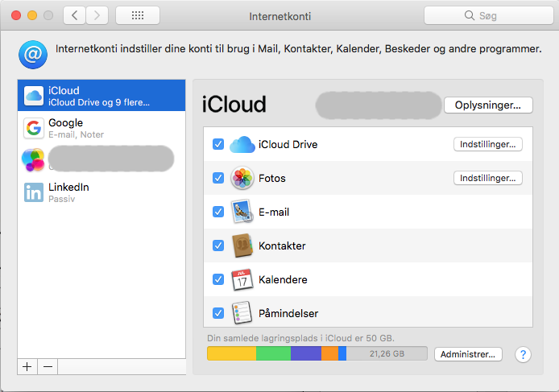
Task: Click the Fotos flower icon
Action: click(x=242, y=178)
